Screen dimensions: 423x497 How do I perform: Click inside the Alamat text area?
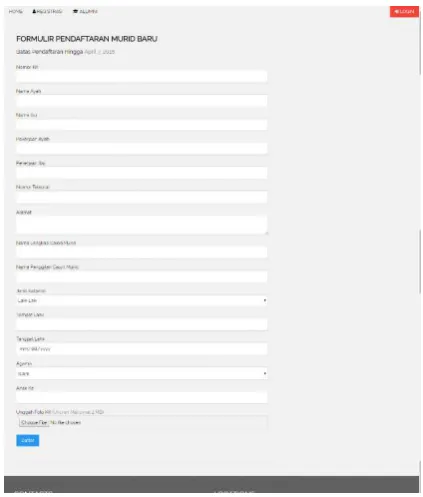pyautogui.click(x=141, y=225)
